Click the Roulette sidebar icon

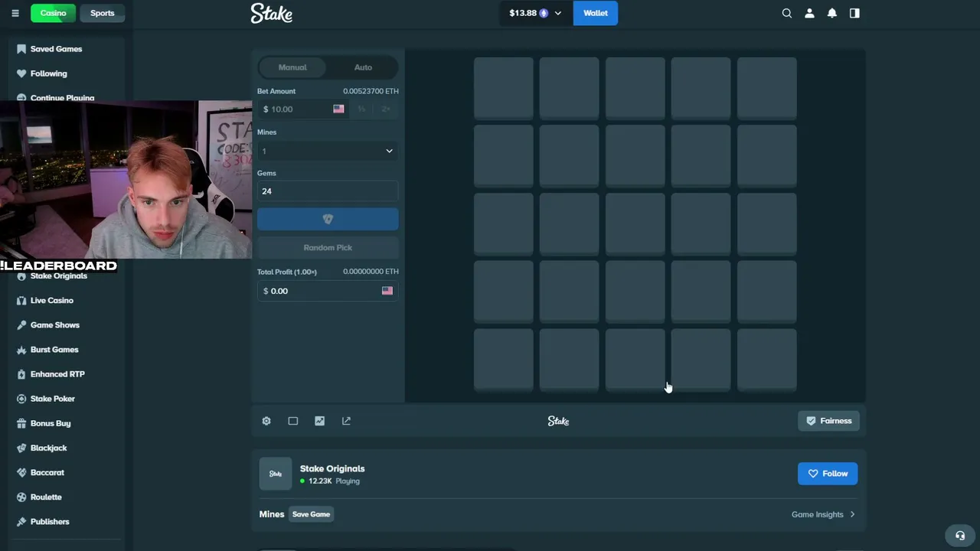[21, 497]
